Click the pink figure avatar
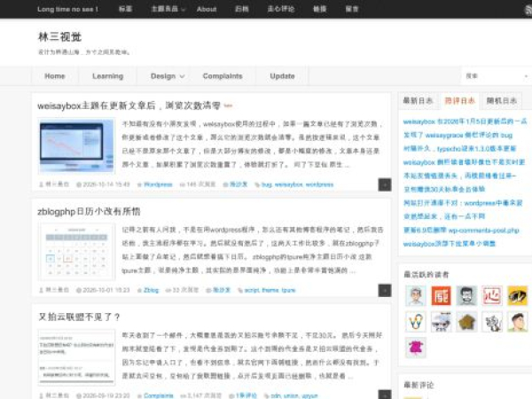 tap(416, 347)
